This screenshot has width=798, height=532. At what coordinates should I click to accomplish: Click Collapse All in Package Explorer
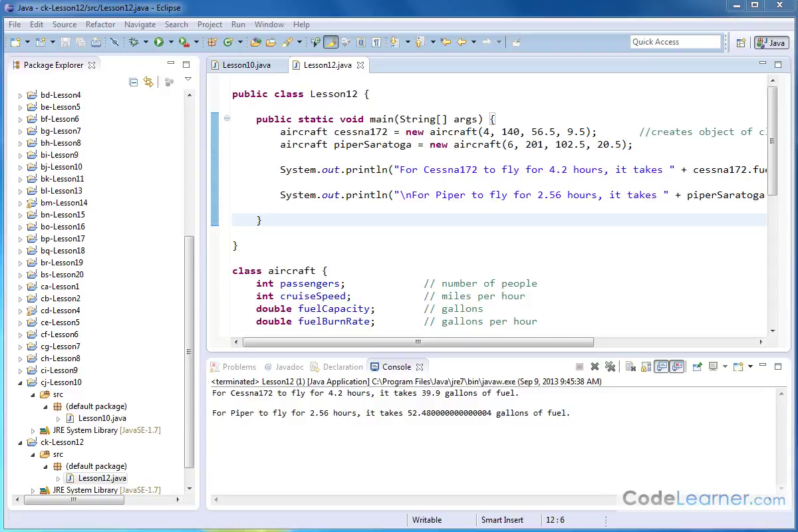pos(134,82)
